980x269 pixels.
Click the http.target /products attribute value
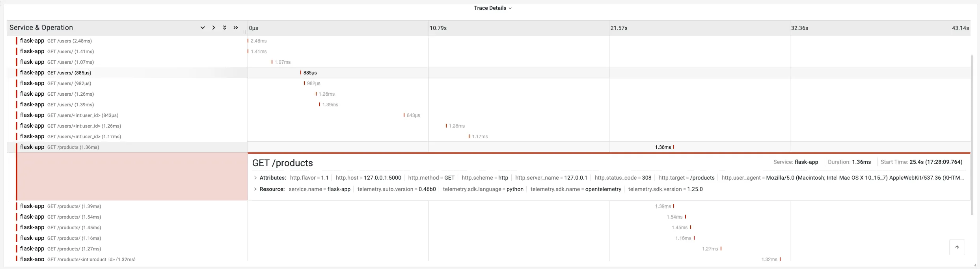point(702,178)
